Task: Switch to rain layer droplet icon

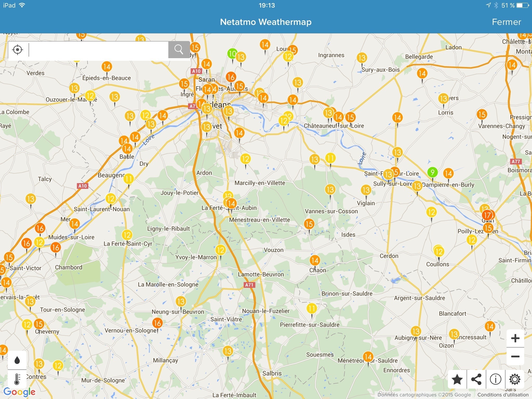Action: (x=17, y=360)
